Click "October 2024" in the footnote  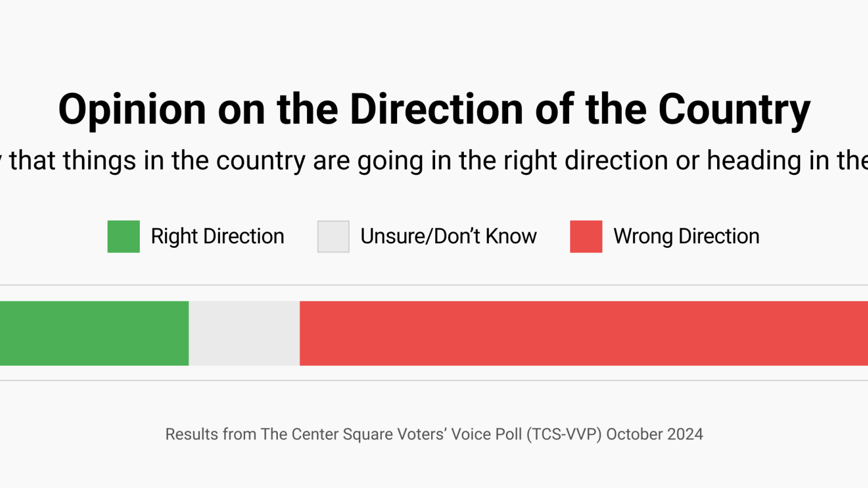click(655, 434)
